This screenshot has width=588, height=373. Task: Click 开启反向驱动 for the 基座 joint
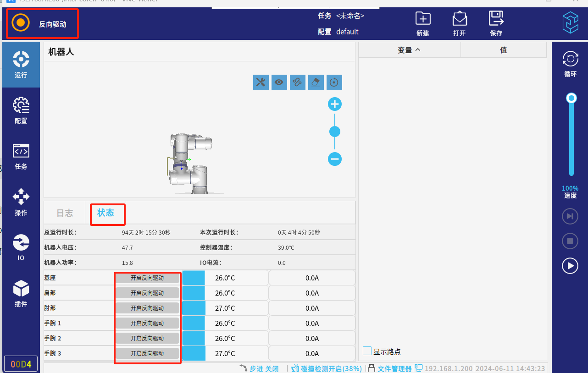tap(147, 278)
